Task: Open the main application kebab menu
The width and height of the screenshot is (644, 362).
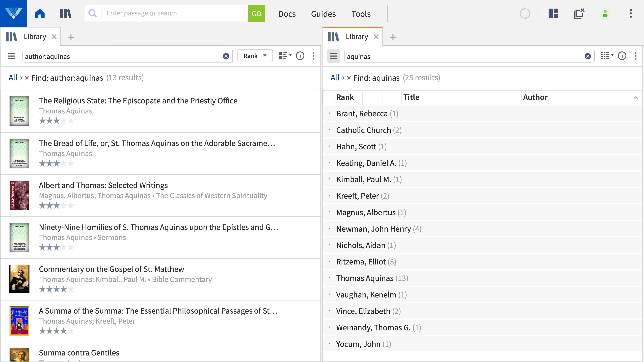Action: pos(631,13)
